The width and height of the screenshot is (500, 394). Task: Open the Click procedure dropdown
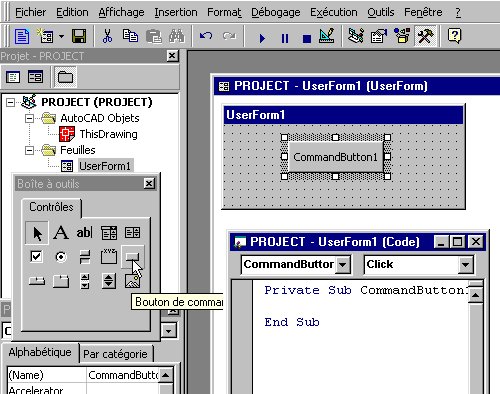[465, 265]
